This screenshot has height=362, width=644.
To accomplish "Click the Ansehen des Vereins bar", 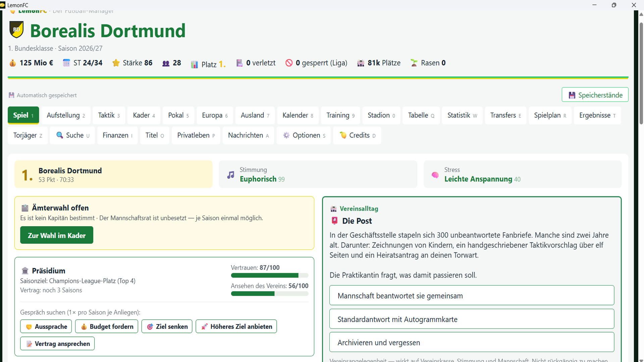I will 270,294.
